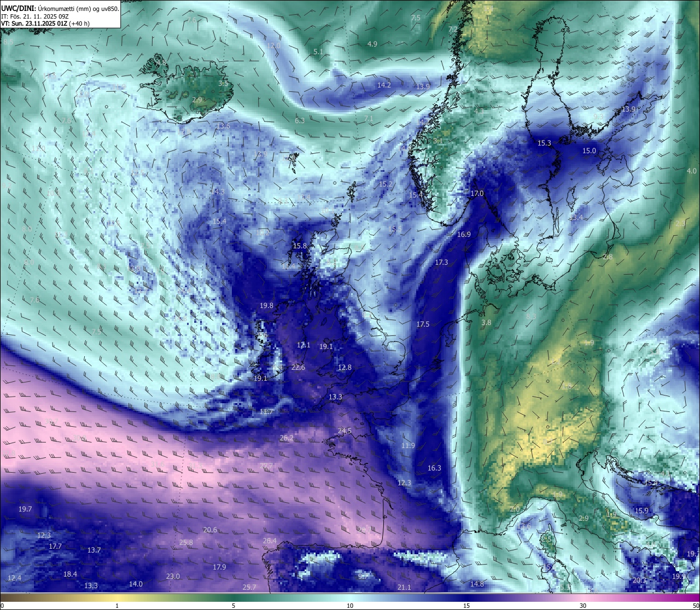This screenshot has width=700, height=610.
Task: Click the value label 24.5 near Brittany
Action: coord(345,431)
